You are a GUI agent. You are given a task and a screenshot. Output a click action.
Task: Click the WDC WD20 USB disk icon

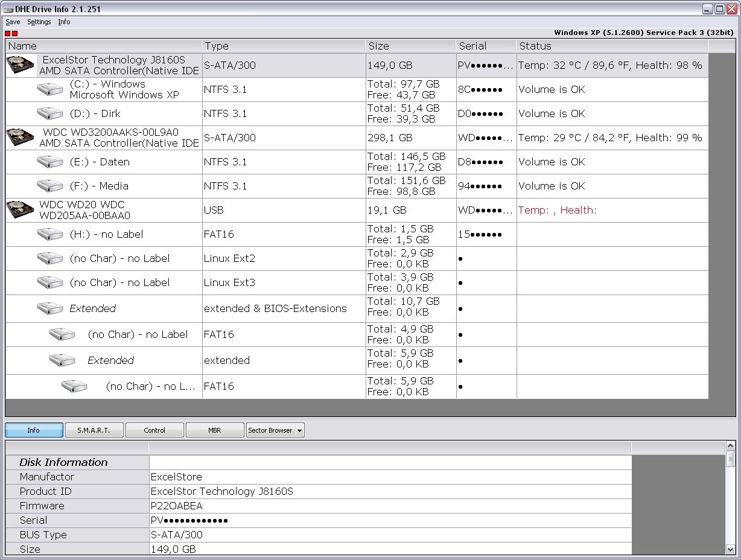[x=20, y=210]
